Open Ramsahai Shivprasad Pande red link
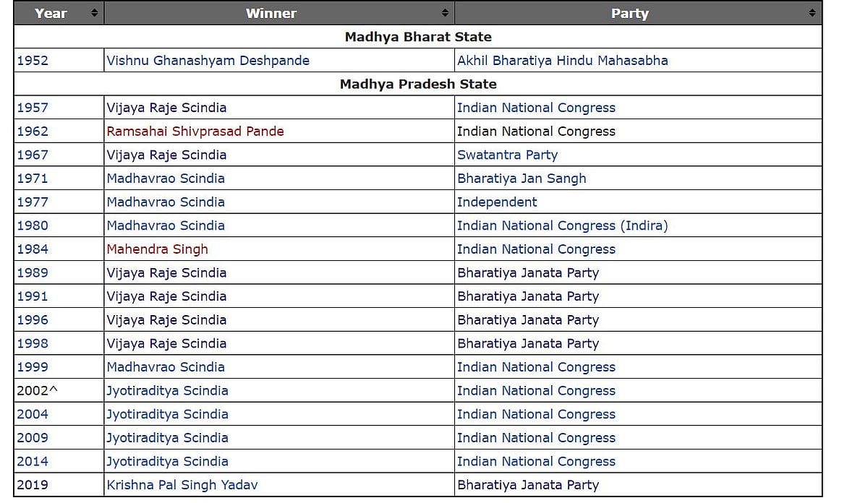Screen dimensions: 868x503 [195, 132]
